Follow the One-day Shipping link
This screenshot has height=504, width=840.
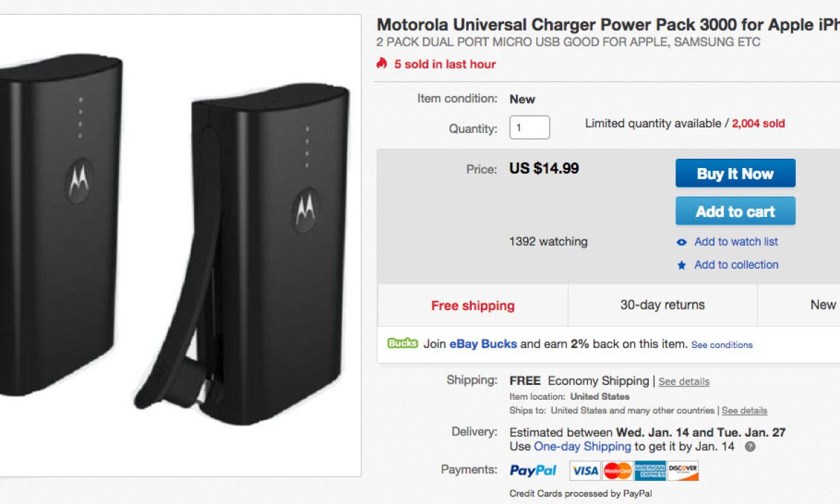[x=582, y=447]
